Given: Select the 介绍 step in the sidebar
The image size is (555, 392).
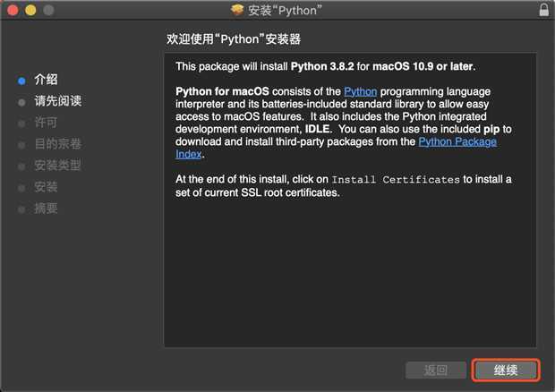Looking at the screenshot, I should coord(46,80).
